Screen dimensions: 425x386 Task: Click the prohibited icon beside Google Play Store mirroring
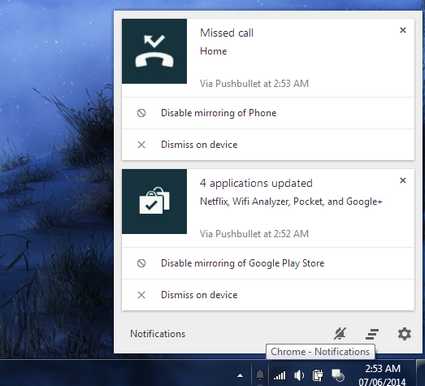point(141,263)
